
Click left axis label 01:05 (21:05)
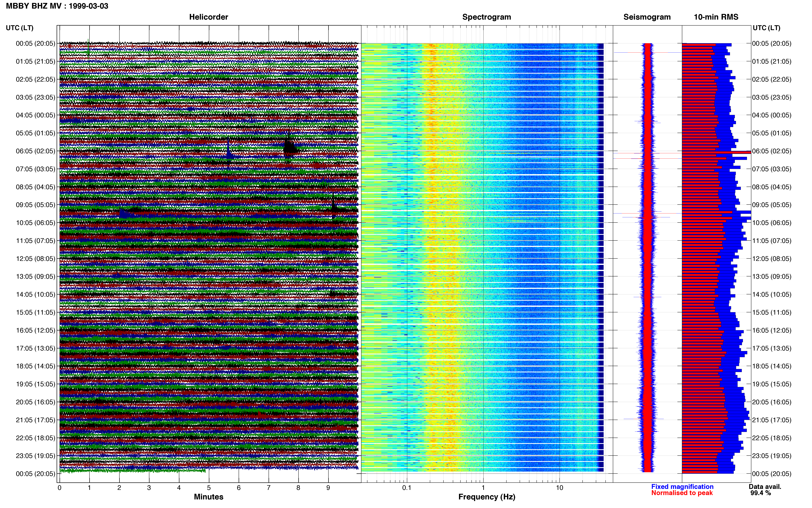[x=36, y=61]
